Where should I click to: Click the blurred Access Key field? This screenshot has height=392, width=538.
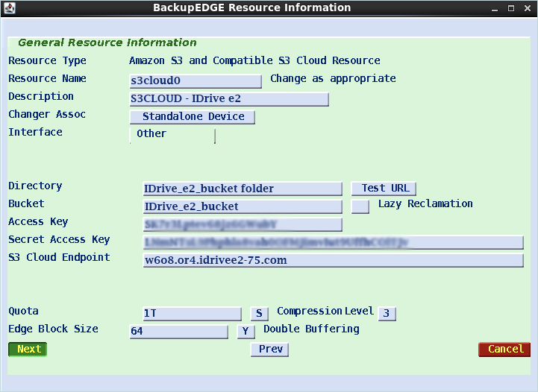(243, 224)
